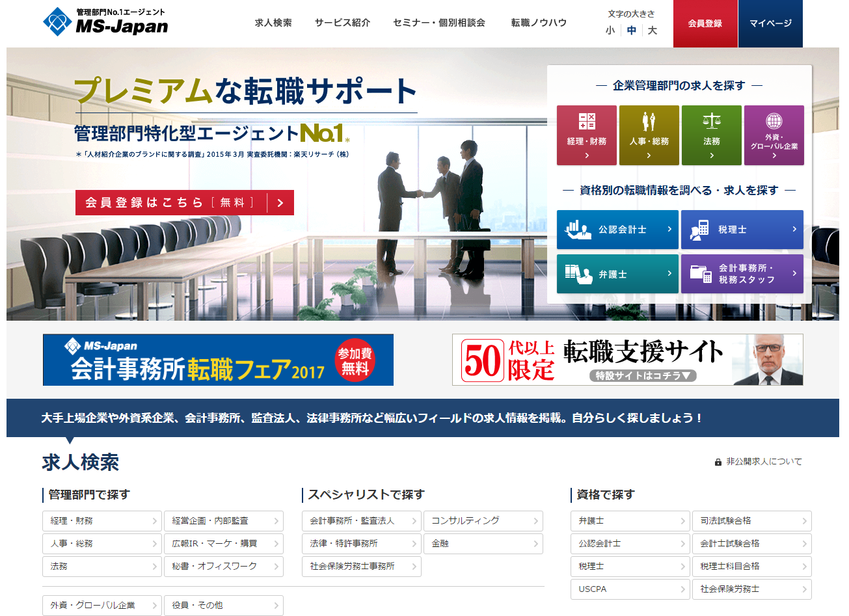849x616 pixels.
Task: Set text size to 小
Action: (x=610, y=31)
